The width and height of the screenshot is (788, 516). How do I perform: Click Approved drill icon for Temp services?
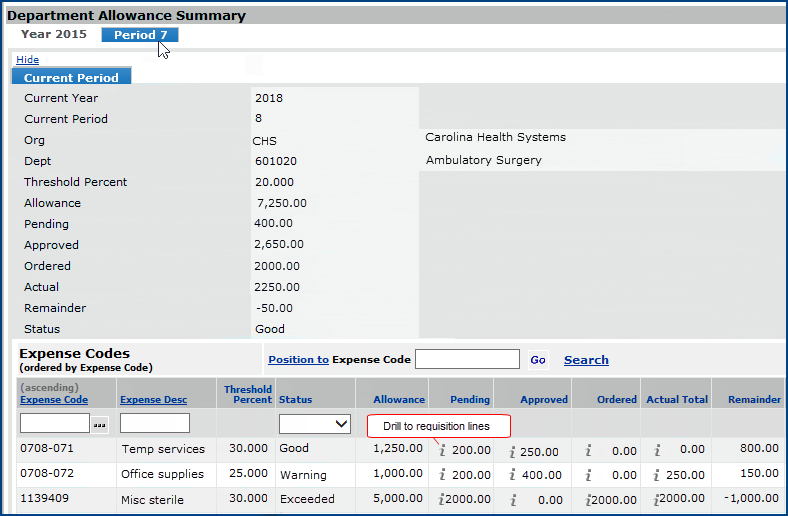coord(513,451)
